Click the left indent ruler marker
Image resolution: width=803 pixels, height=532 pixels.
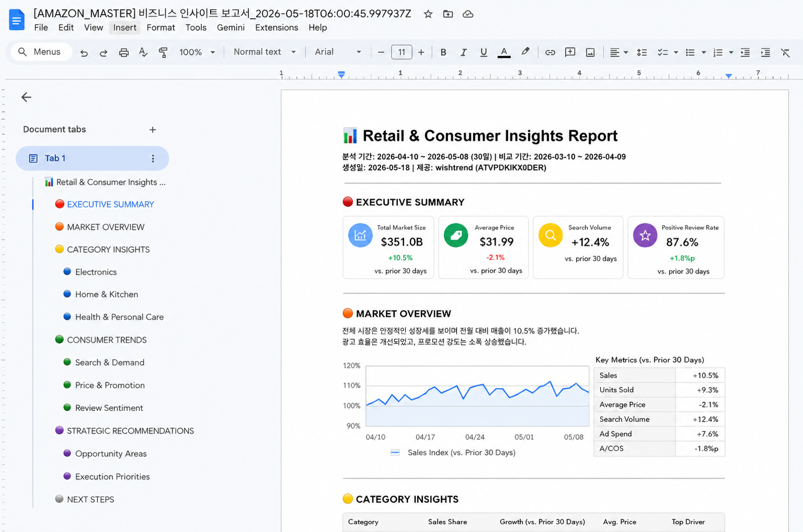341,75
